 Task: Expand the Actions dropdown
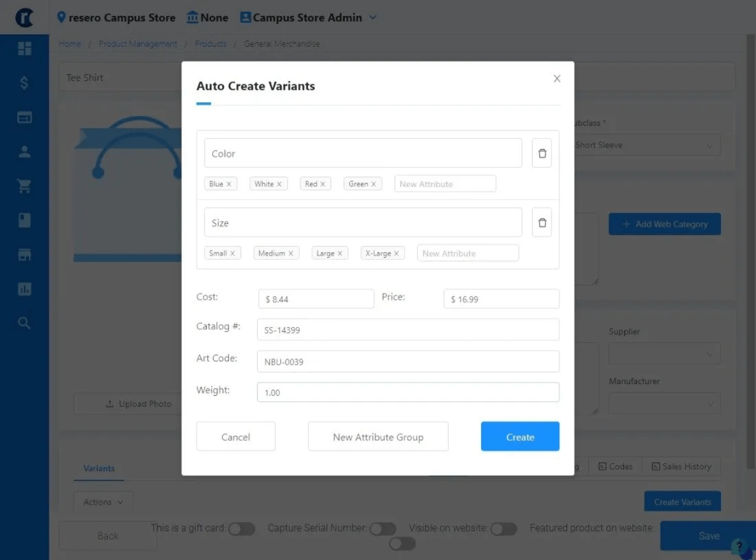[x=103, y=502]
